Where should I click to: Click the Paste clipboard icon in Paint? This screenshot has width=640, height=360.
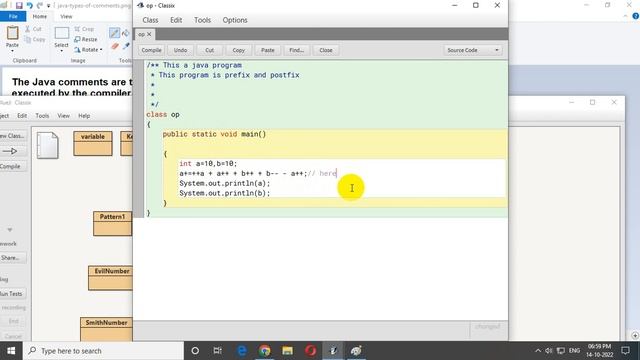point(12,33)
